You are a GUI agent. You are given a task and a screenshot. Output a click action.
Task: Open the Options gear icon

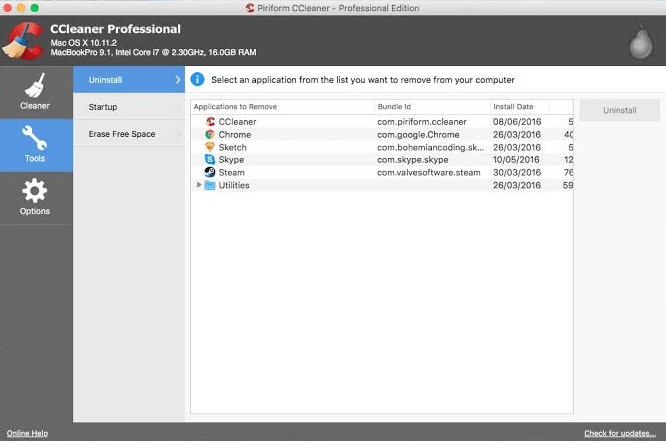pos(35,192)
